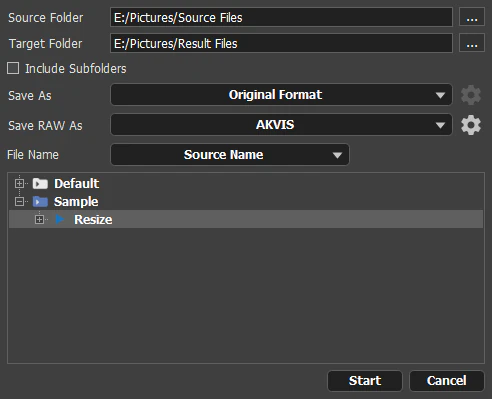Expand the Default action set

19,183
